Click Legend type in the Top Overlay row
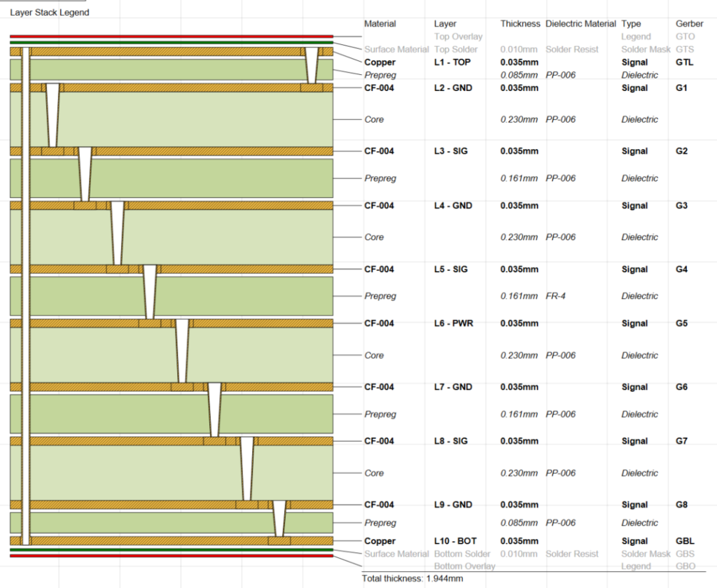This screenshot has height=588, width=717. [636, 36]
